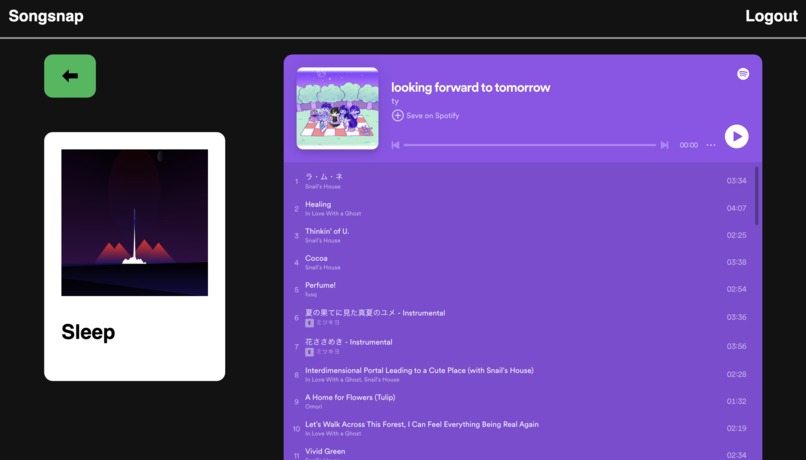The height and width of the screenshot is (460, 806).
Task: Play the track Healing
Action: point(318,204)
